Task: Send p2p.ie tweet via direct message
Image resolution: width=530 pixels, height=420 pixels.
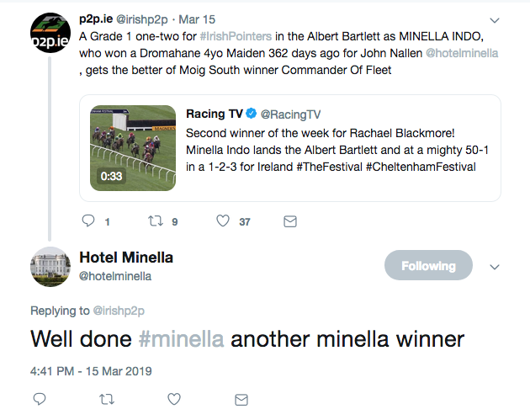Action: tap(290, 221)
